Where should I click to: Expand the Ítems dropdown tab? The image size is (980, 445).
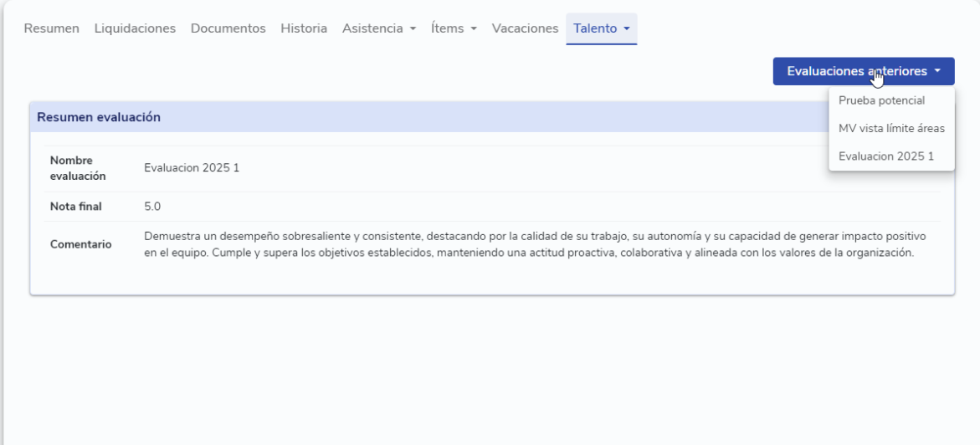[x=454, y=28]
